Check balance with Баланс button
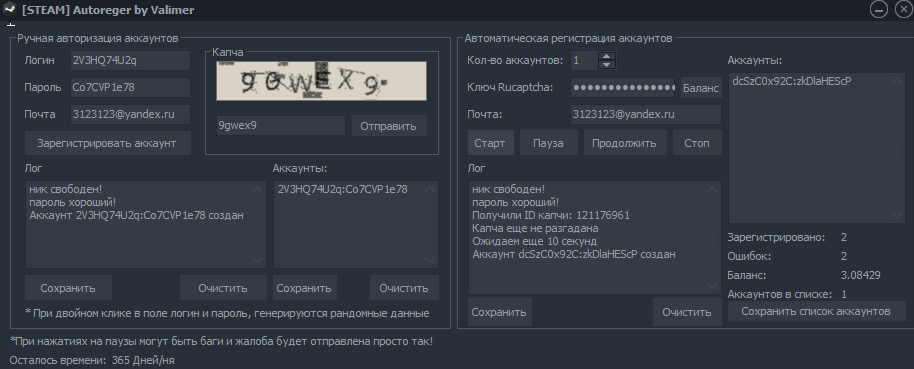Image resolution: width=914 pixels, height=369 pixels. point(701,87)
